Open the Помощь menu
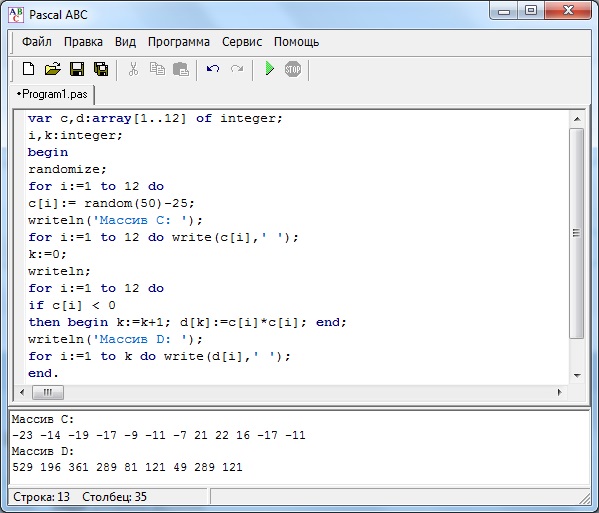599x513 pixels. coord(296,42)
